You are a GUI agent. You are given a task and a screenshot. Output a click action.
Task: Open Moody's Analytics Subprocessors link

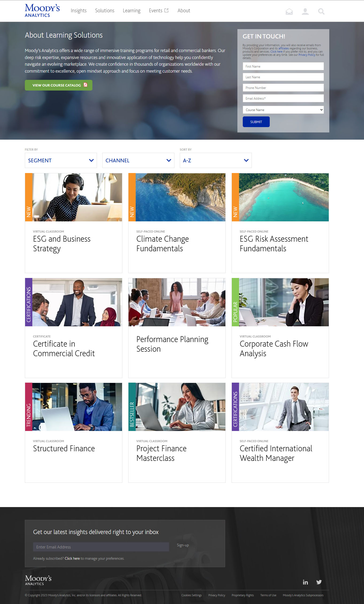pyautogui.click(x=303, y=595)
